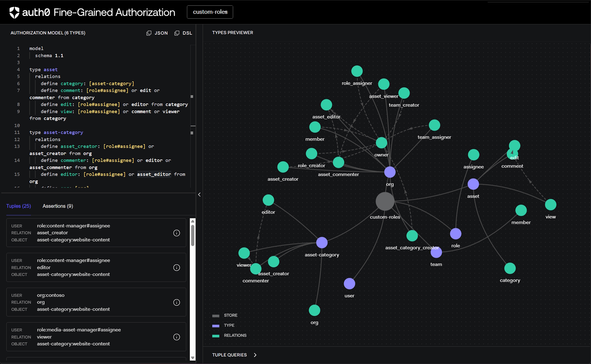The width and height of the screenshot is (591, 364).
Task: Expand the Tuple Queries section
Action: pyautogui.click(x=255, y=355)
